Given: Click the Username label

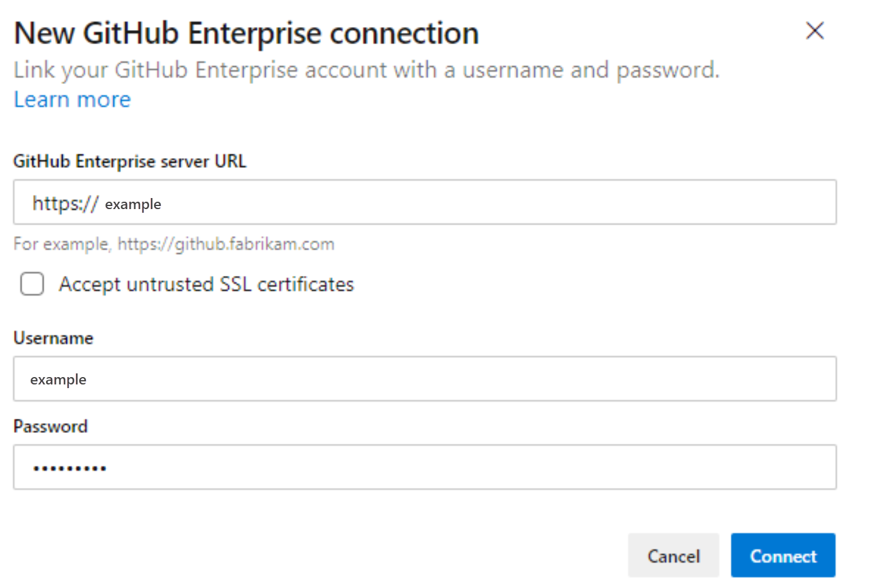Looking at the screenshot, I should (x=53, y=338).
